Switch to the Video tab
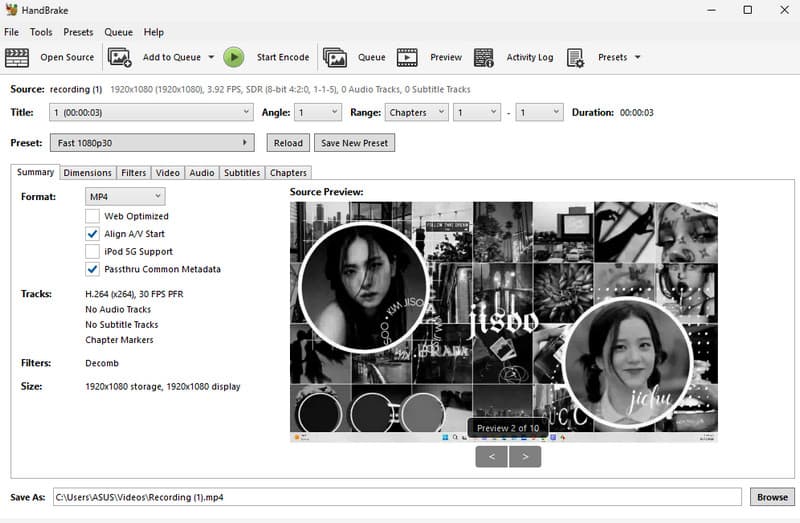800x523 pixels. click(x=168, y=172)
